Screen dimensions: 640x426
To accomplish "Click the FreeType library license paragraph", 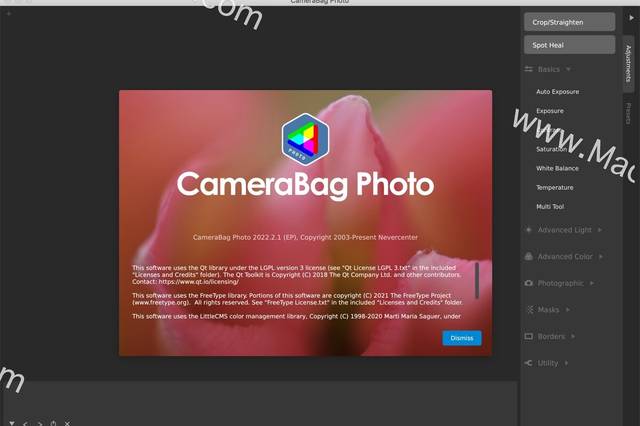I will click(x=298, y=299).
